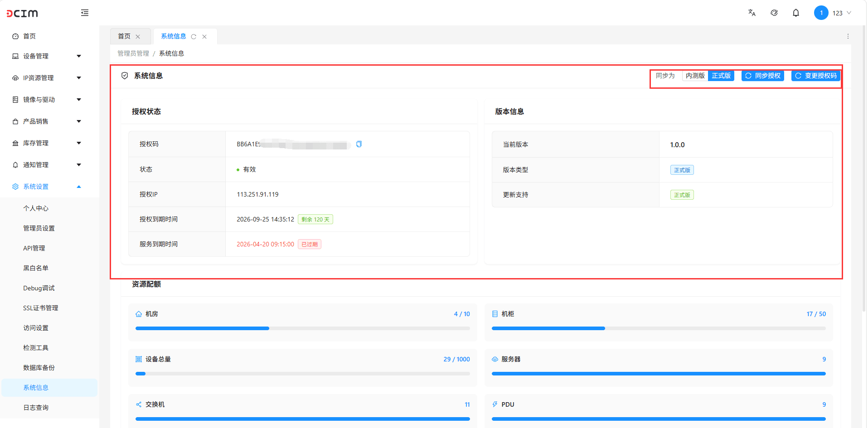Click the 首页 dashboard icon in sidebar
Viewport: 868px width, 428px height.
click(x=15, y=36)
